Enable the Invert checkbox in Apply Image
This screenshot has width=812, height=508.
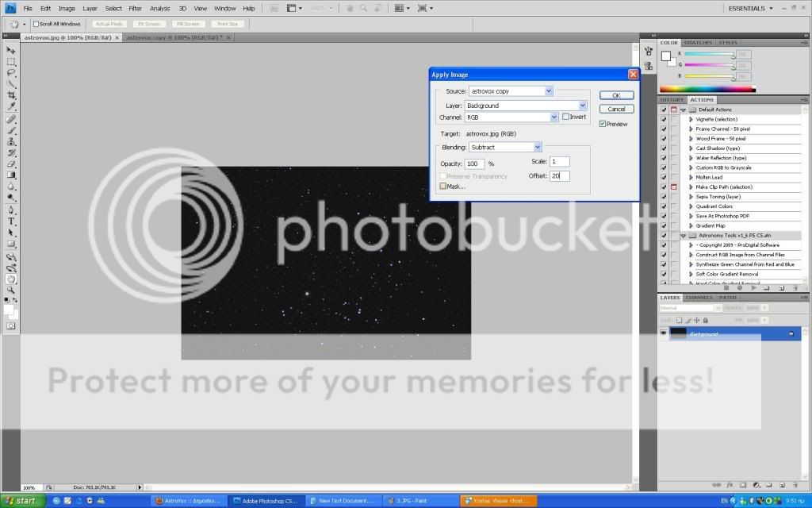(x=565, y=117)
